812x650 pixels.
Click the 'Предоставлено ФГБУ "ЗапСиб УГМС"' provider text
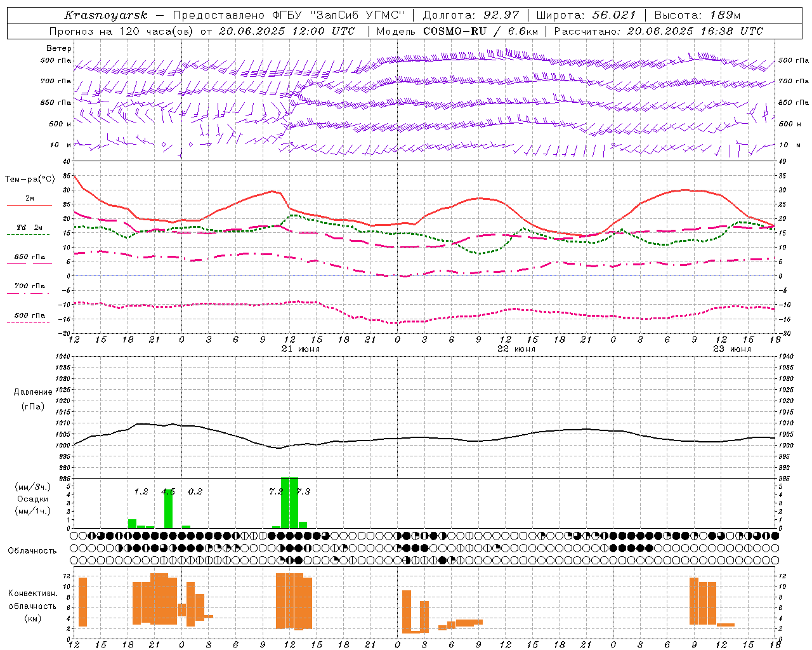click(289, 15)
